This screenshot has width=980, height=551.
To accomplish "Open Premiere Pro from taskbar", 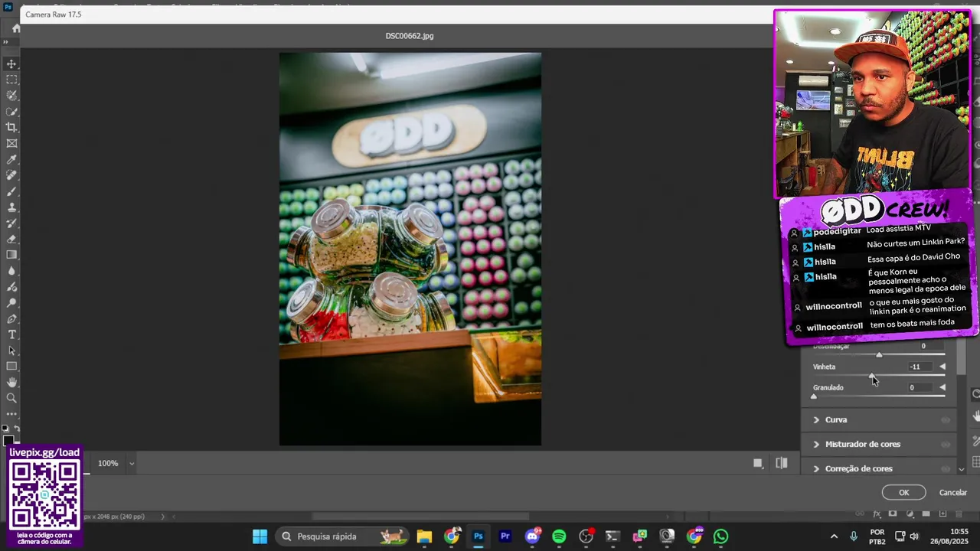I will pyautogui.click(x=505, y=536).
